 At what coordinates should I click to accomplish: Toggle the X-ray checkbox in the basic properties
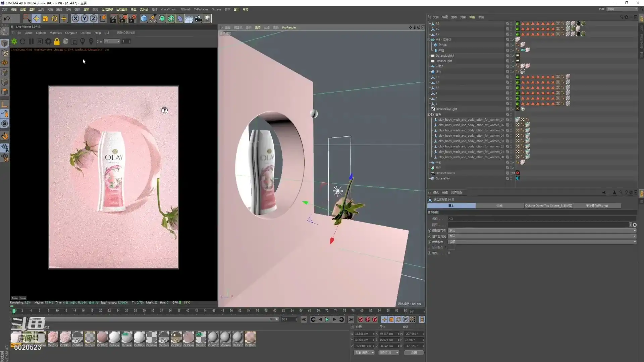click(x=449, y=253)
